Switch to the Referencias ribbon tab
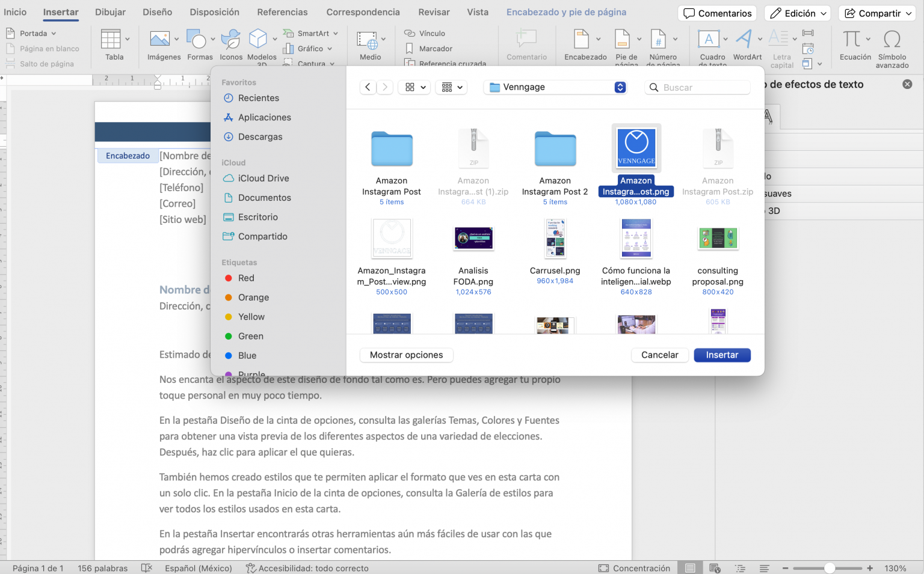This screenshot has width=924, height=574. point(282,11)
